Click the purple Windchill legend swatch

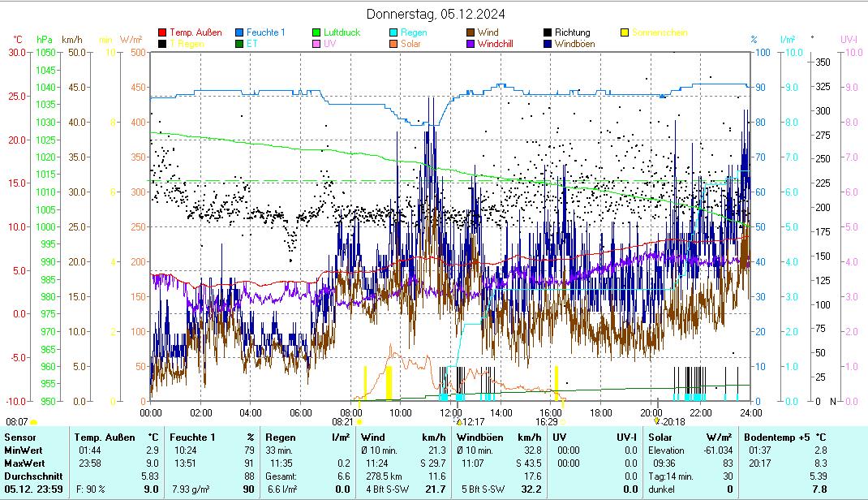tap(471, 44)
